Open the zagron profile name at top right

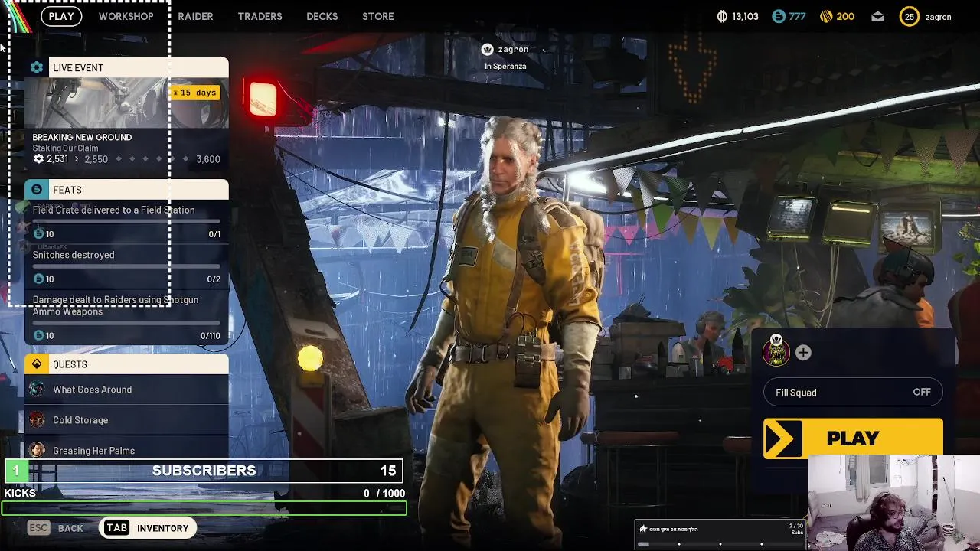pyautogui.click(x=939, y=17)
